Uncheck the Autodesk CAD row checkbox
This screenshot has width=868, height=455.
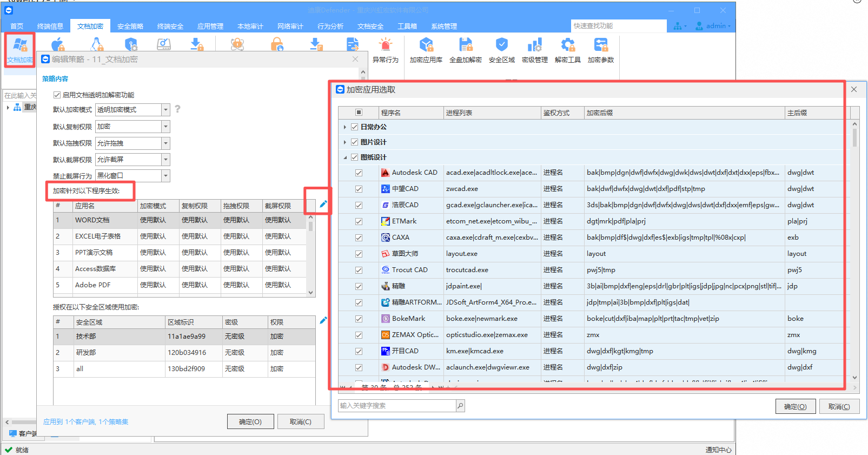point(359,173)
